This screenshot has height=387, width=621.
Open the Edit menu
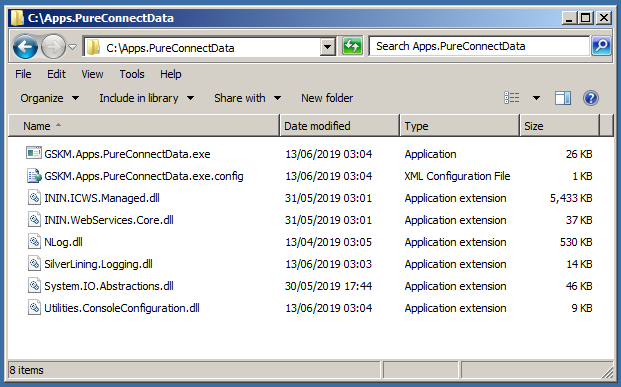(x=56, y=74)
